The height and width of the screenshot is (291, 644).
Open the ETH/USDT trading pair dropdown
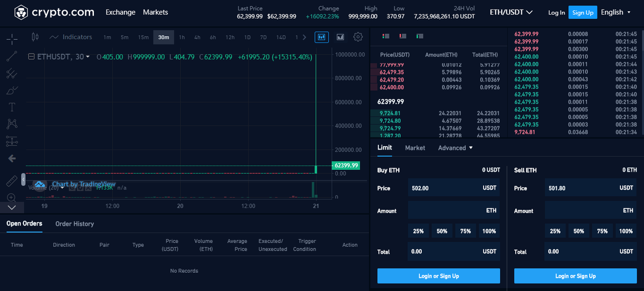511,12
